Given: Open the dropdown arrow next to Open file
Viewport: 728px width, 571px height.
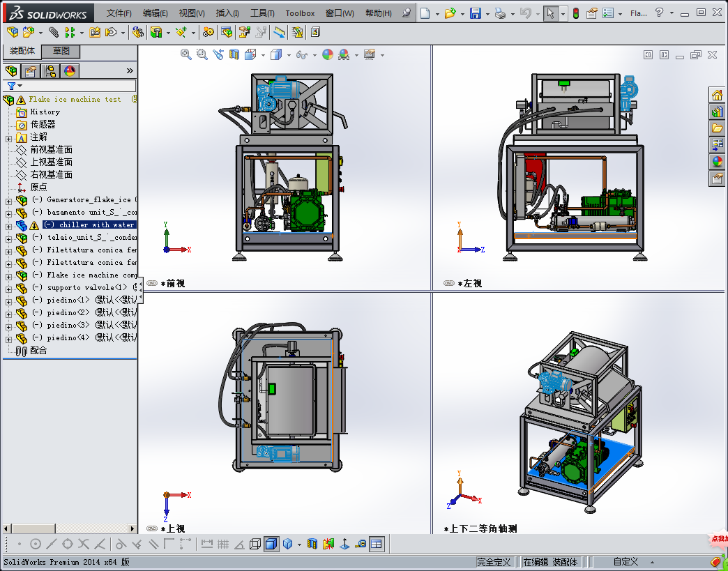Looking at the screenshot, I should [x=462, y=13].
